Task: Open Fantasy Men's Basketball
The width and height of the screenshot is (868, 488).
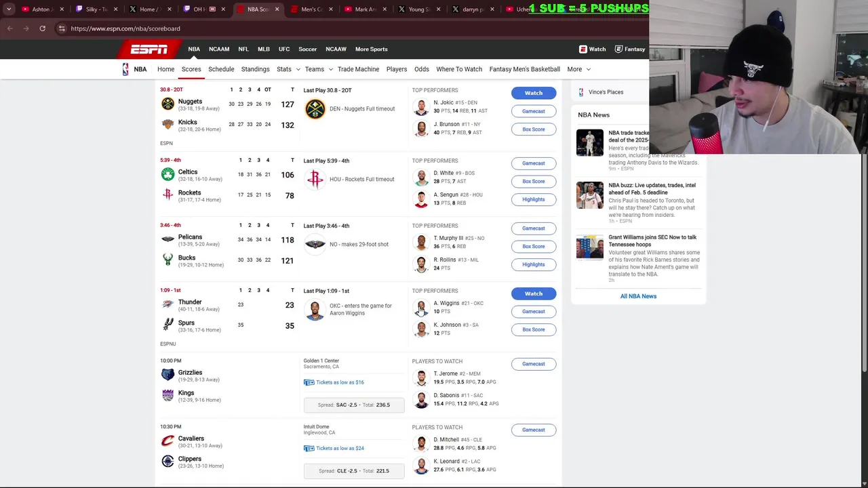Action: (524, 69)
